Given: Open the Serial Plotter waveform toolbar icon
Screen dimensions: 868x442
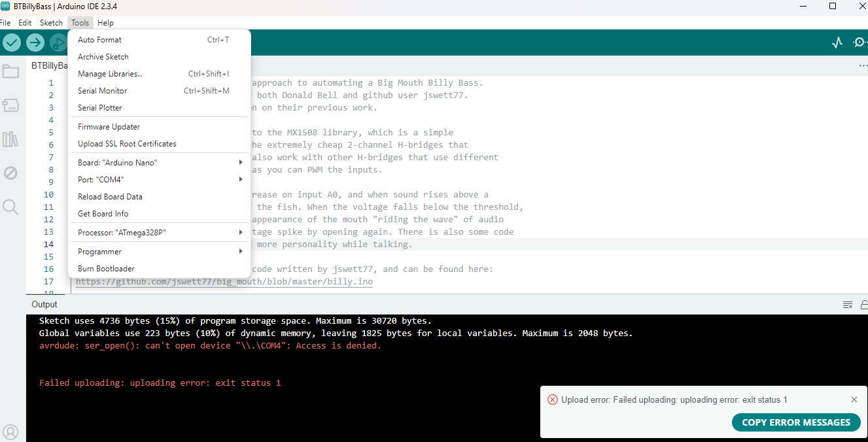Looking at the screenshot, I should click(x=837, y=43).
